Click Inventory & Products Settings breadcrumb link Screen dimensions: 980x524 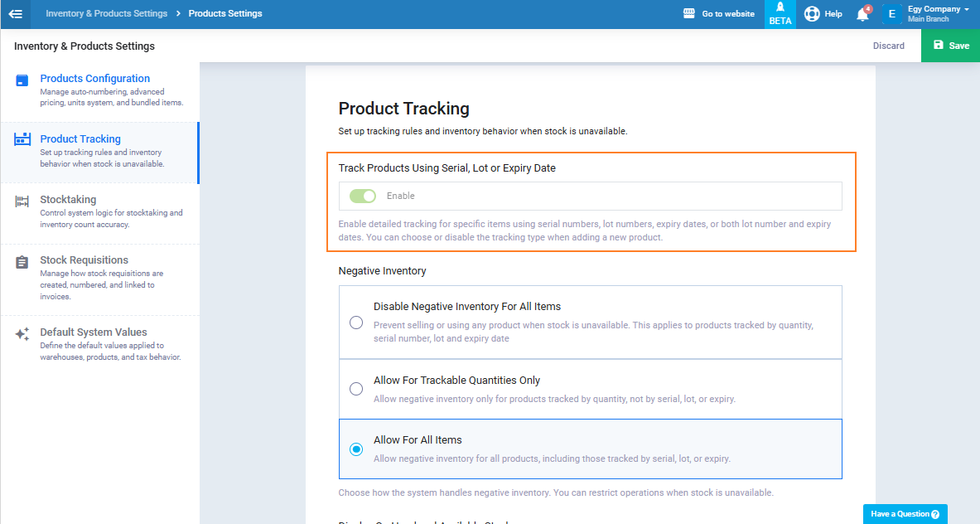coord(106,14)
